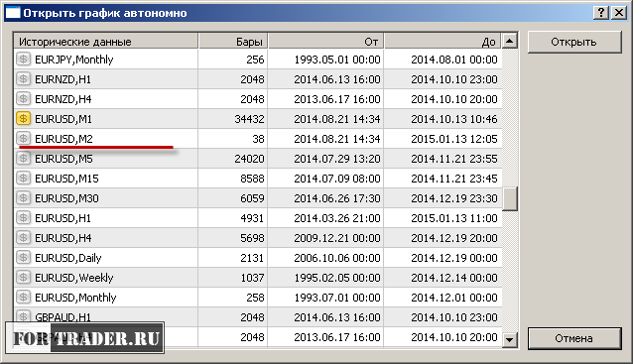The height and width of the screenshot is (364, 633).
Task: Select the EURNZD,H1 row
Action: (258, 79)
